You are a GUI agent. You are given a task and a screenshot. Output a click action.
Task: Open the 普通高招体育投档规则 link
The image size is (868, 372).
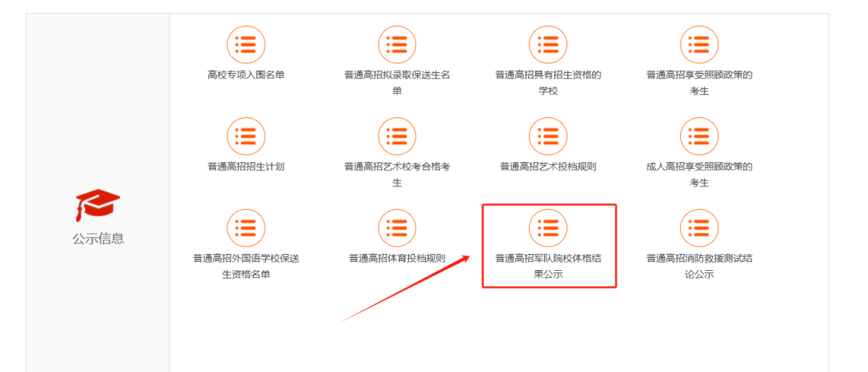(x=397, y=259)
